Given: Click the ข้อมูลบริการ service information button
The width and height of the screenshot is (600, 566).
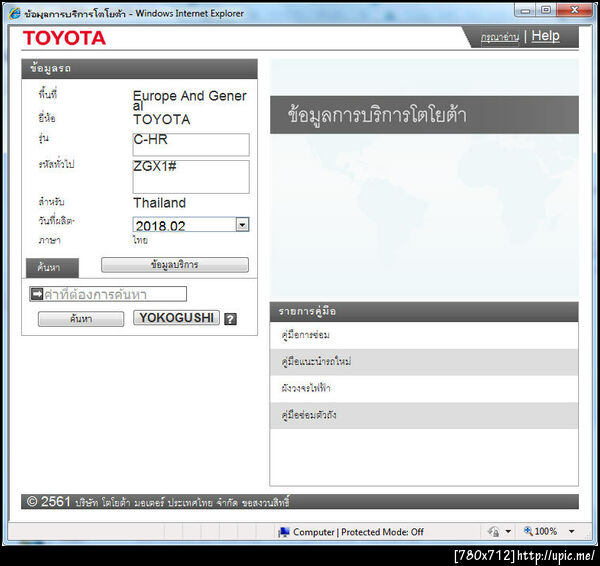Looking at the screenshot, I should (x=175, y=265).
